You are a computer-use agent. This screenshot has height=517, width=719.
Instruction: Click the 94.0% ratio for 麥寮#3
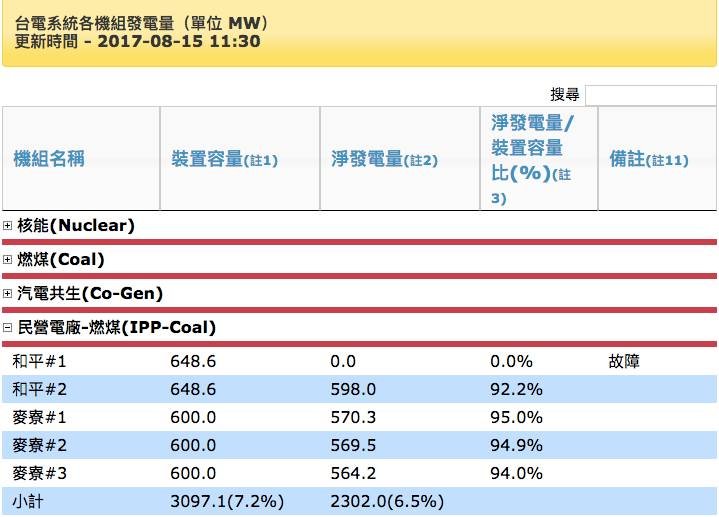pos(516,473)
